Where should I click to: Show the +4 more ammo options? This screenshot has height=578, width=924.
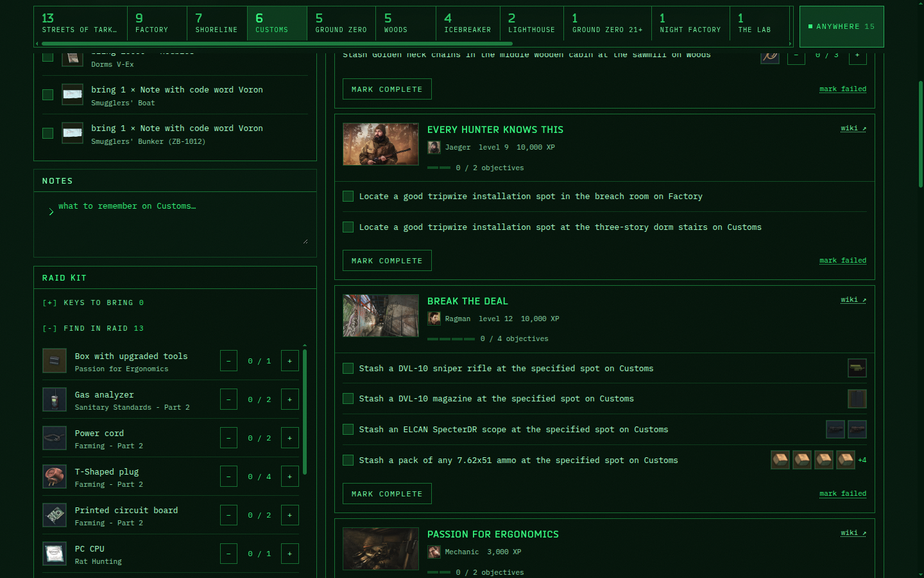click(x=862, y=460)
